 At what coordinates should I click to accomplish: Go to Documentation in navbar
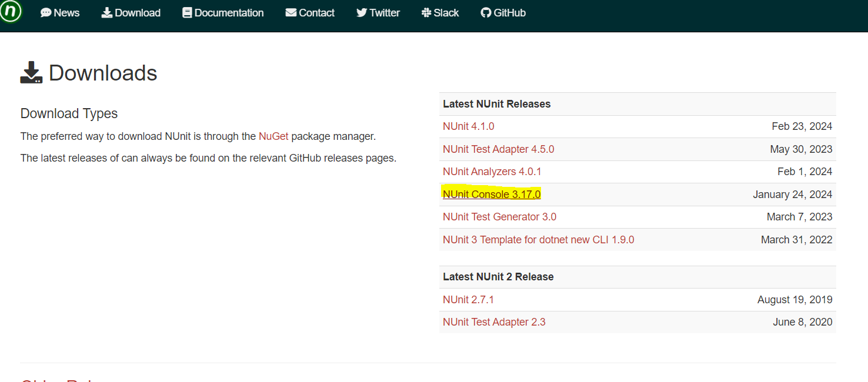tap(223, 13)
